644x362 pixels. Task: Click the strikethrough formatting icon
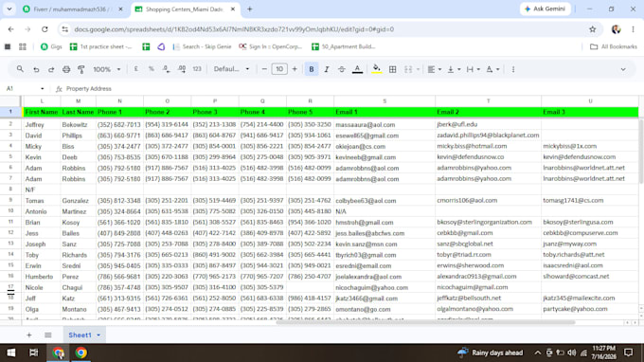tap(341, 69)
